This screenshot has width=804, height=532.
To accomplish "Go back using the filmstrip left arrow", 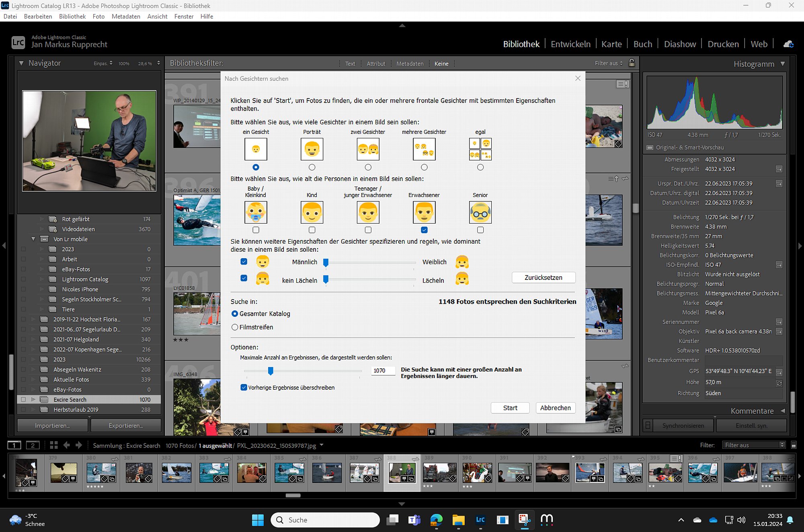I will coord(67,445).
